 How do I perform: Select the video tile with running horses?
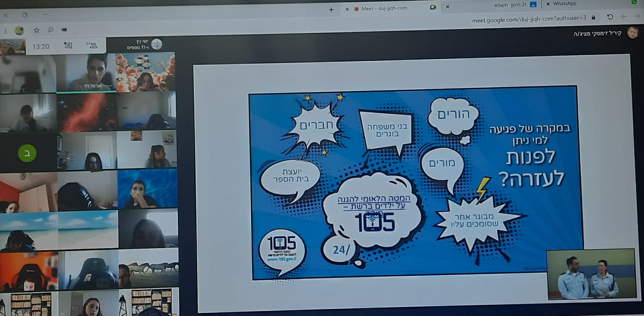tap(149, 268)
